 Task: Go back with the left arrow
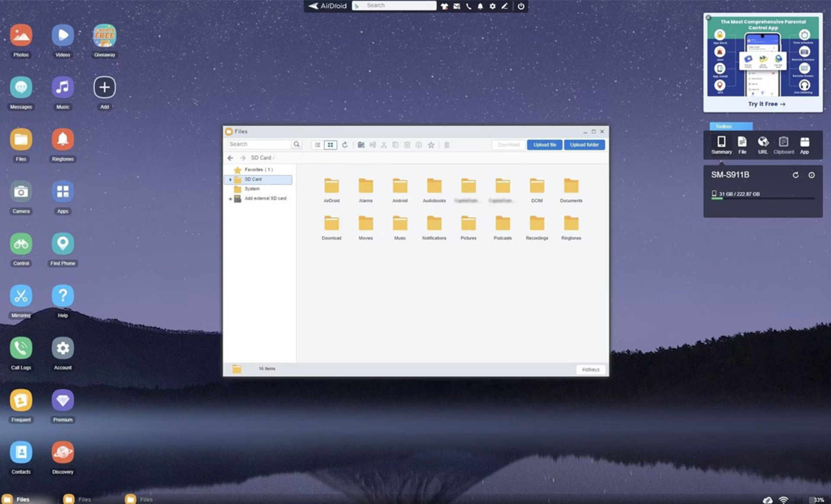coord(230,158)
